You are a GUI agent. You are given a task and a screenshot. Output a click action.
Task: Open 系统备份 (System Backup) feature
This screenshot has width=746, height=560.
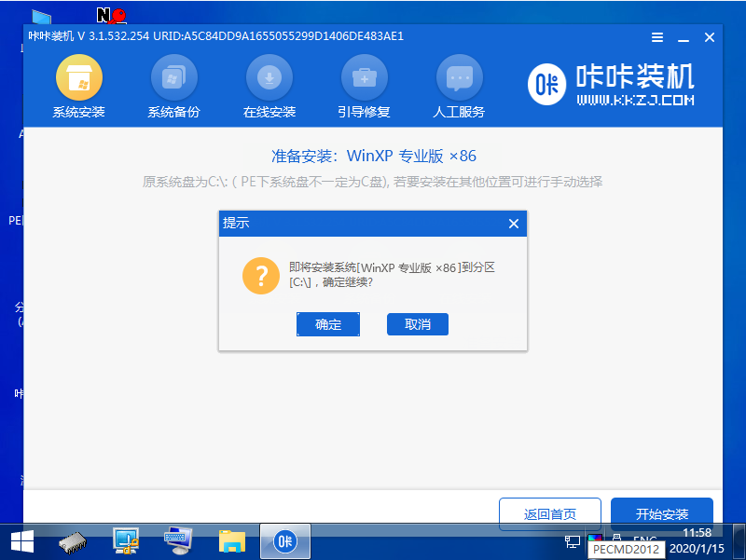coord(173,77)
